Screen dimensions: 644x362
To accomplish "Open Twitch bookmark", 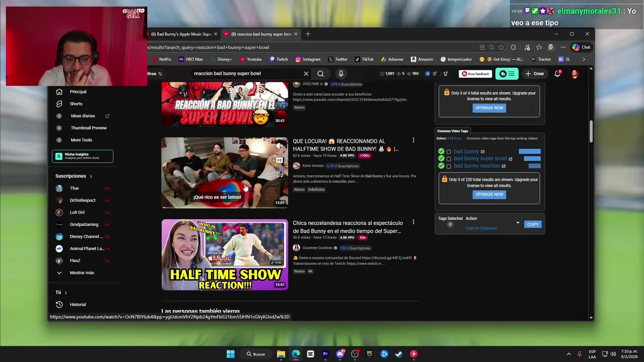I will point(279,59).
